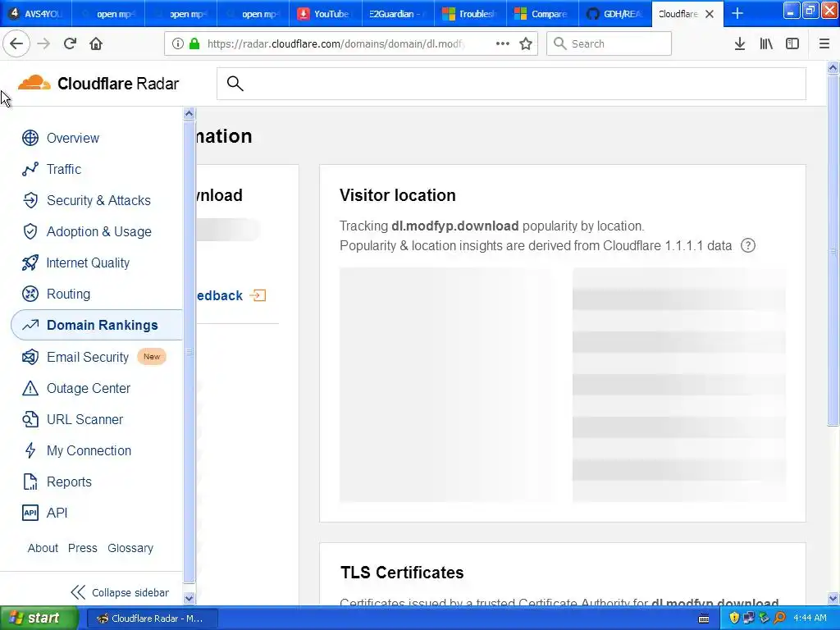Viewport: 840px width, 630px height.
Task: Open a new browser tab
Action: (x=737, y=13)
